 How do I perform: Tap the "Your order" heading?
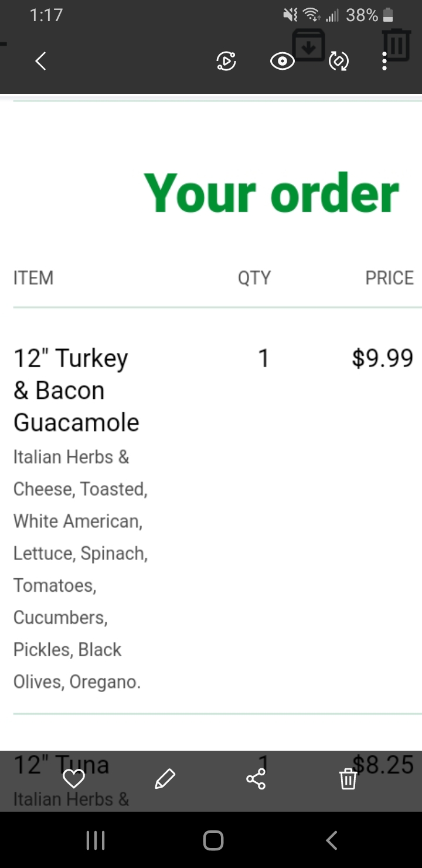click(271, 193)
